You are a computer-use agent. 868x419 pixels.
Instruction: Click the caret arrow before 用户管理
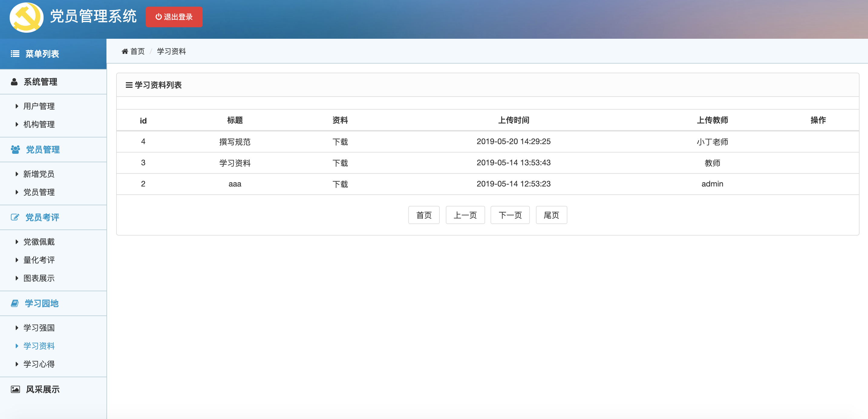[17, 106]
